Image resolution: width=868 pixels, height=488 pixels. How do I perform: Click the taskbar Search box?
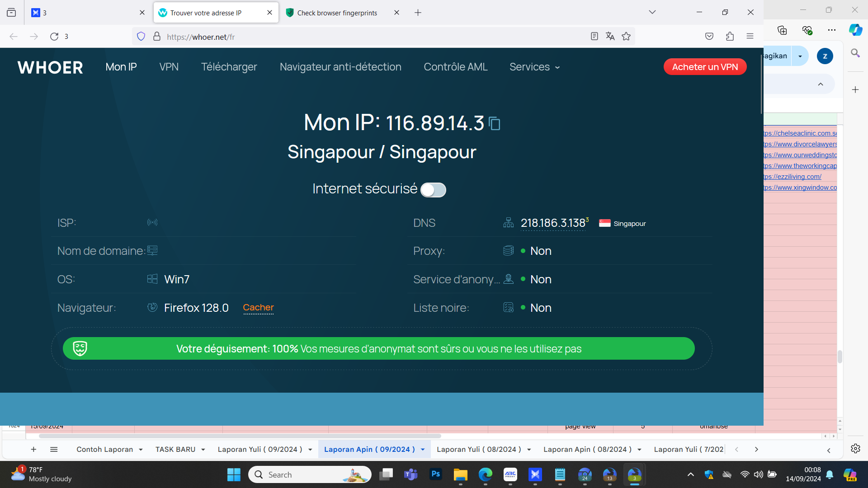coord(310,474)
